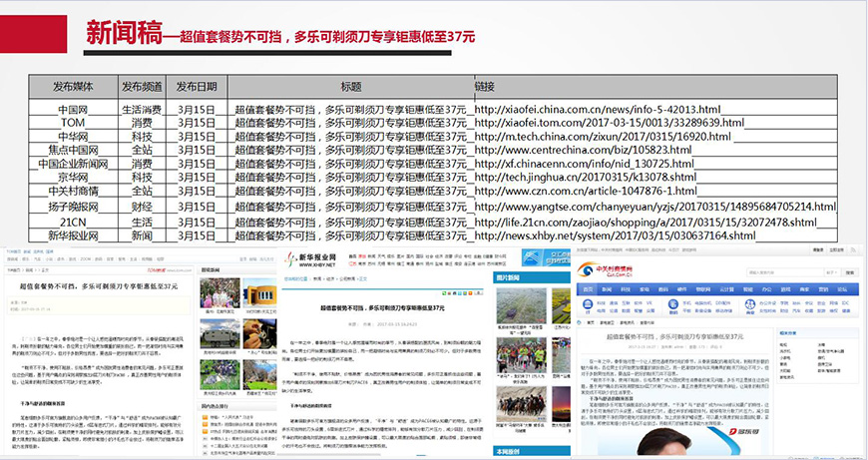Select the 生活 channel cell in 21CN row
The height and width of the screenshot is (460, 868).
[142, 223]
